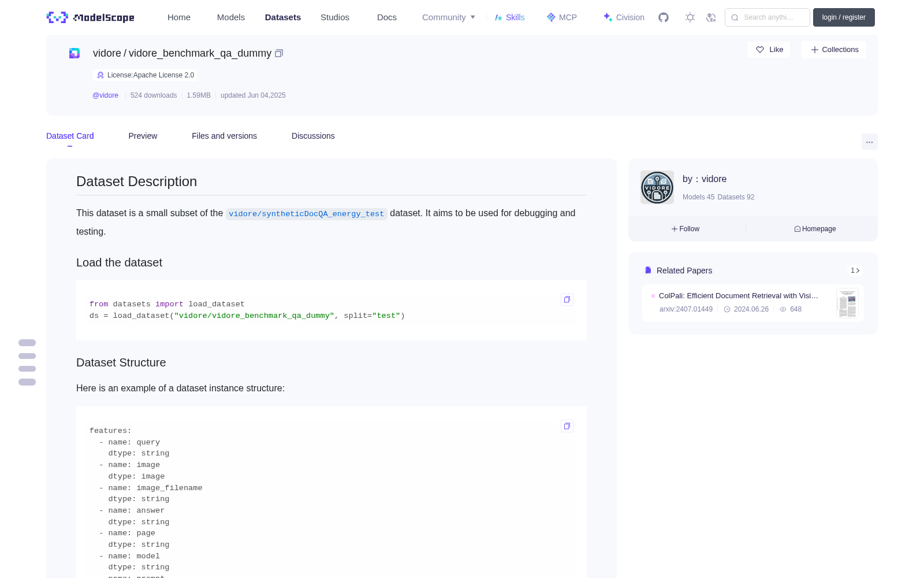Click the login / register button

click(x=844, y=17)
